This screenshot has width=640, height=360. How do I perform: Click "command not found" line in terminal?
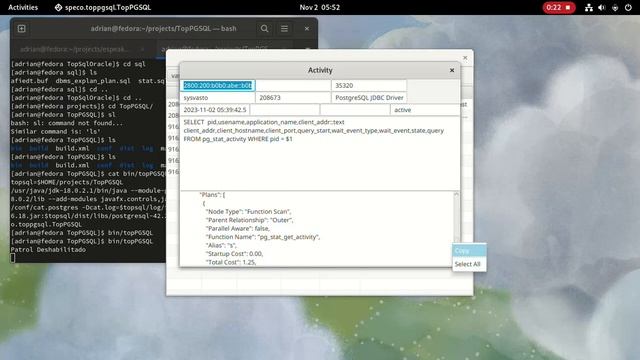(x=67, y=123)
